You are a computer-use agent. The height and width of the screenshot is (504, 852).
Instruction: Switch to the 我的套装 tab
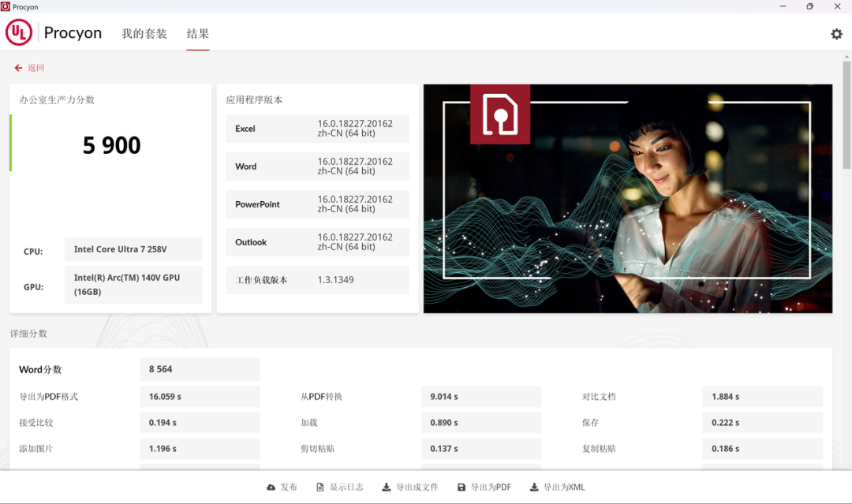[144, 34]
